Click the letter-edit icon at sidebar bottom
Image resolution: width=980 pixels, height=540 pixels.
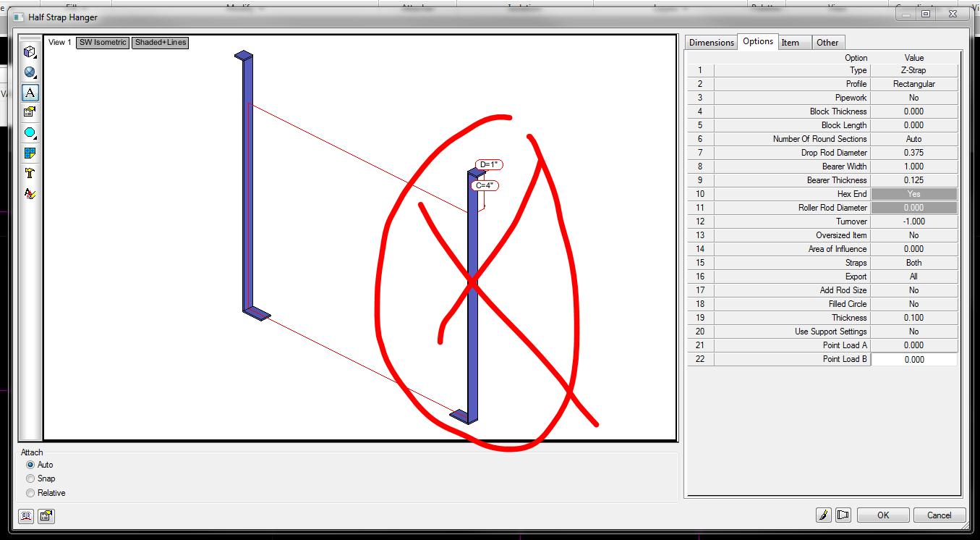(x=30, y=193)
